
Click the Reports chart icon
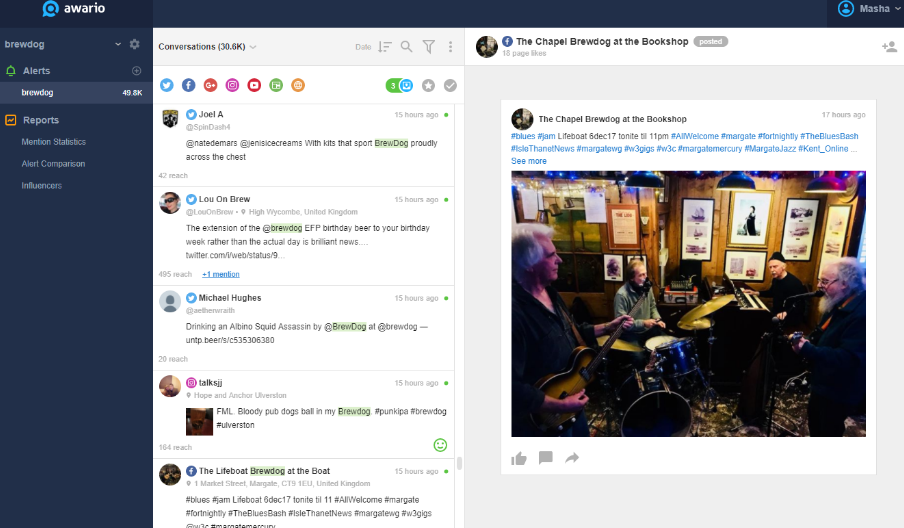pyautogui.click(x=10, y=120)
